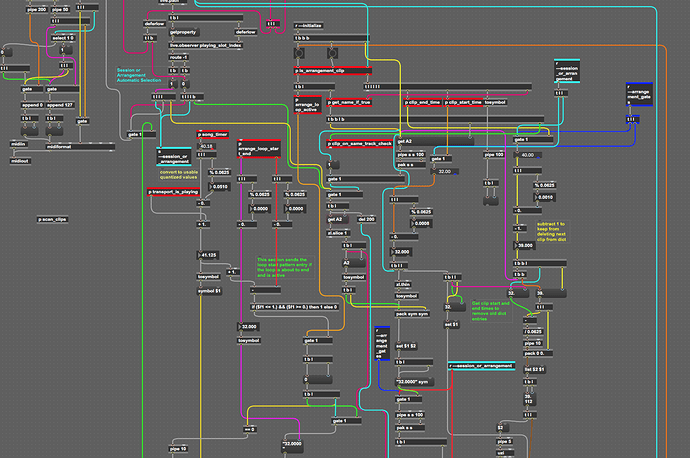This screenshot has width=690, height=458.
Task: Click the p is_arrangement_clip subpatcher
Action: coord(332,71)
